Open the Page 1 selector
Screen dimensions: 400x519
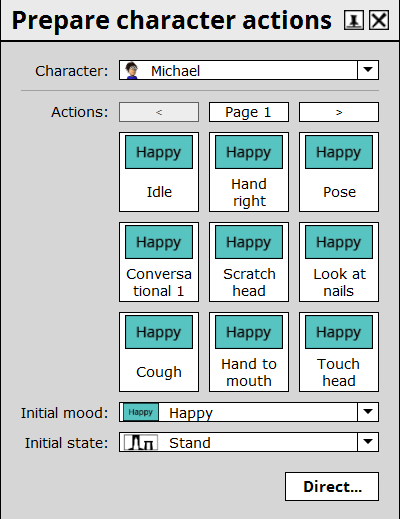point(249,112)
